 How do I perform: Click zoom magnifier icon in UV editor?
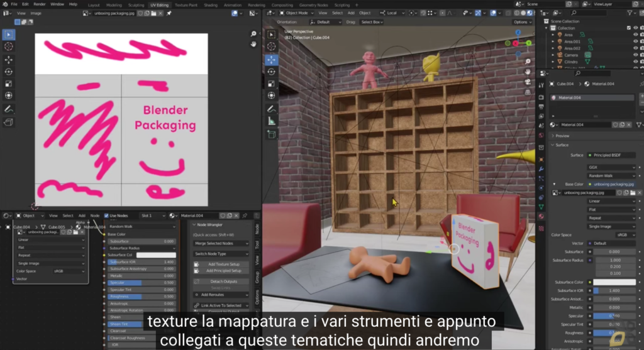(x=253, y=34)
